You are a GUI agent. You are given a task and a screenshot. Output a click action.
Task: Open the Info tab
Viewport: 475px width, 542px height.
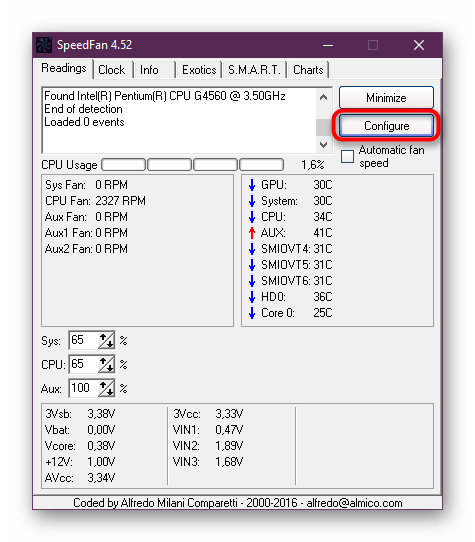[x=149, y=70]
